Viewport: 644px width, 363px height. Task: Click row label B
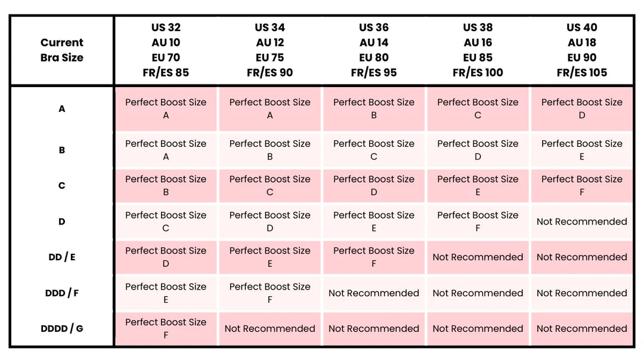[x=62, y=150]
